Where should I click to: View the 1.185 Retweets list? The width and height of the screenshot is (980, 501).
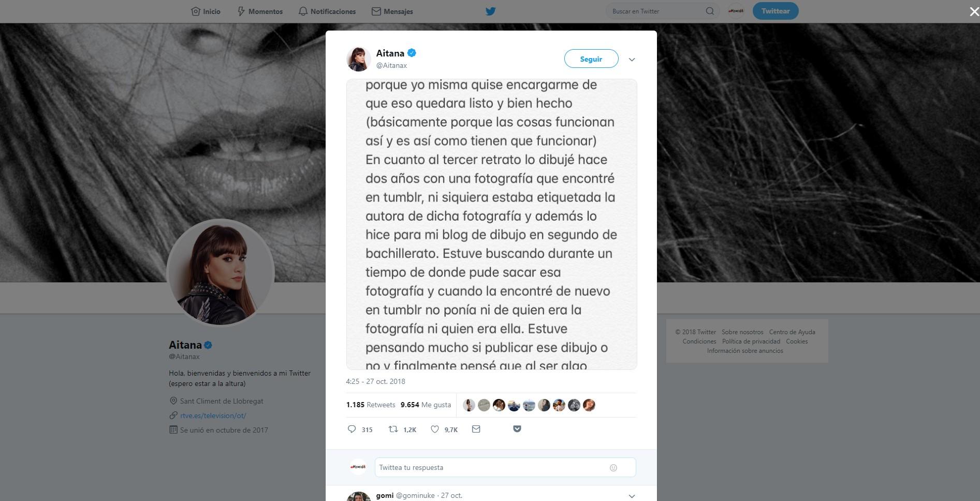tap(371, 405)
